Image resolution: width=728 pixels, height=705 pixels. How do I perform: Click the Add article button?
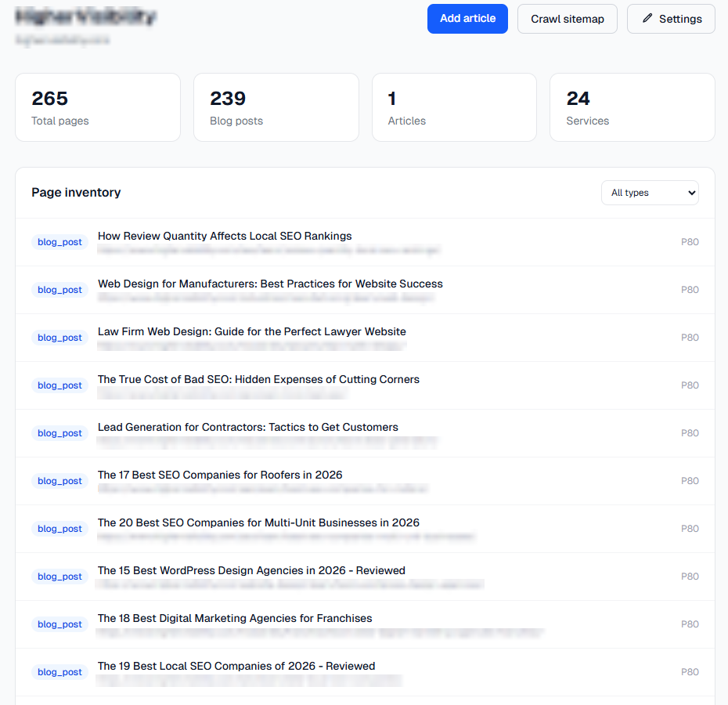(467, 19)
